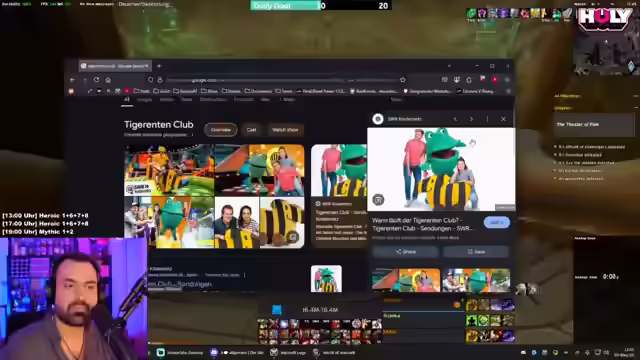
Task: Expand the browser tab search chevron
Action: pos(449,66)
